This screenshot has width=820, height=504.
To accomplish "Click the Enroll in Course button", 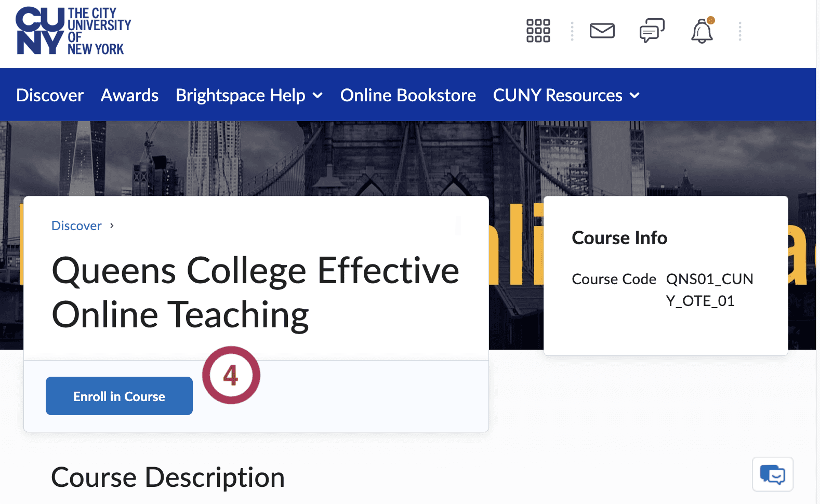I will coord(119,396).
